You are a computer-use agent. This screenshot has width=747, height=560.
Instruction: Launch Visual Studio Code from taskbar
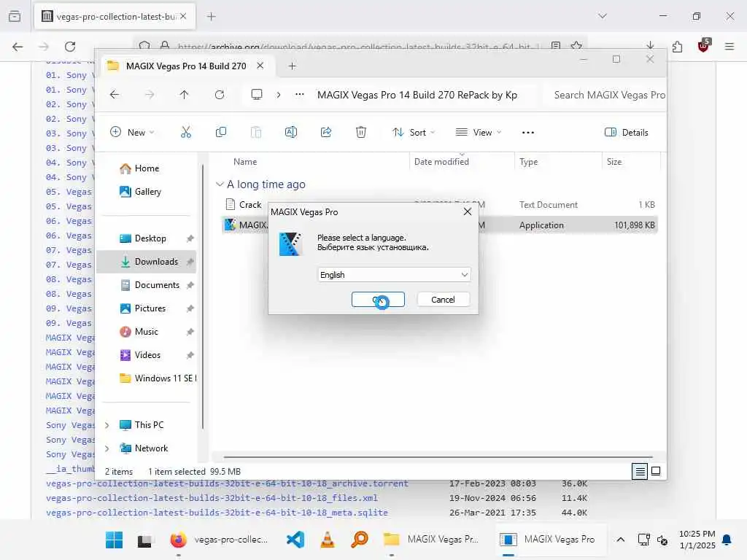[x=295, y=540]
